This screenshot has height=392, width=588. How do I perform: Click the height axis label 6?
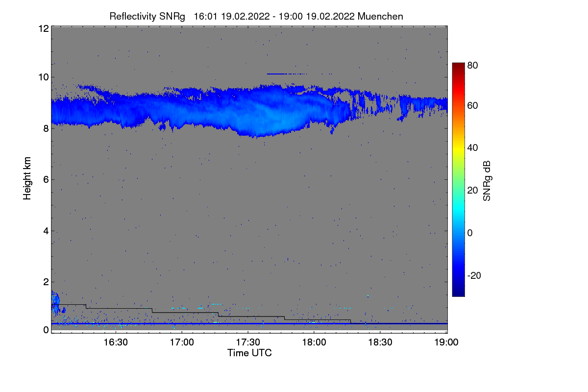point(46,179)
